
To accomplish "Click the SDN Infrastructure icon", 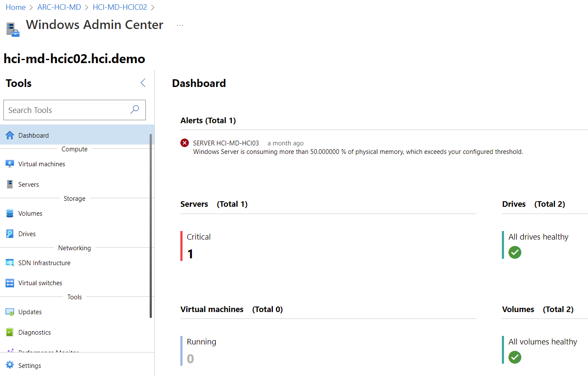I will pos(10,263).
